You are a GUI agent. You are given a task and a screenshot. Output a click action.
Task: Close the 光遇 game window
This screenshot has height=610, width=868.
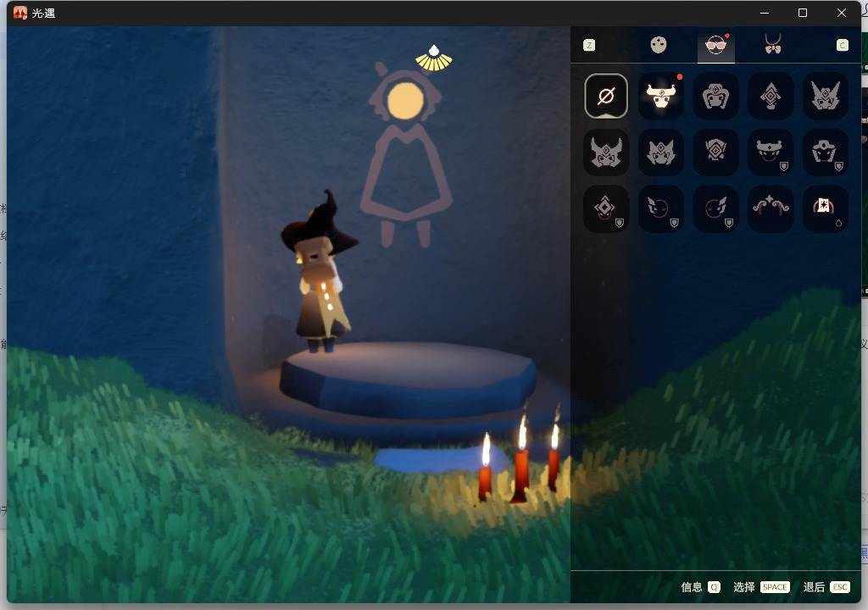(x=842, y=13)
